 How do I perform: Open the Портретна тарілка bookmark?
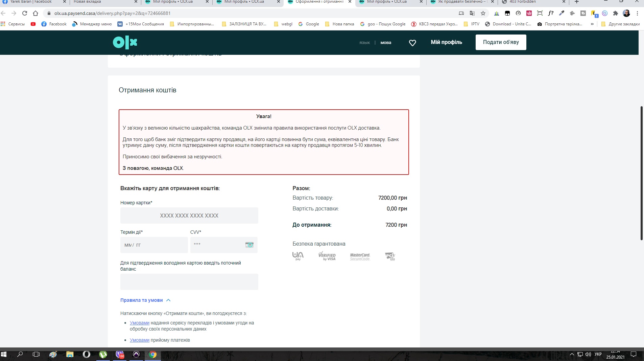coord(560,24)
